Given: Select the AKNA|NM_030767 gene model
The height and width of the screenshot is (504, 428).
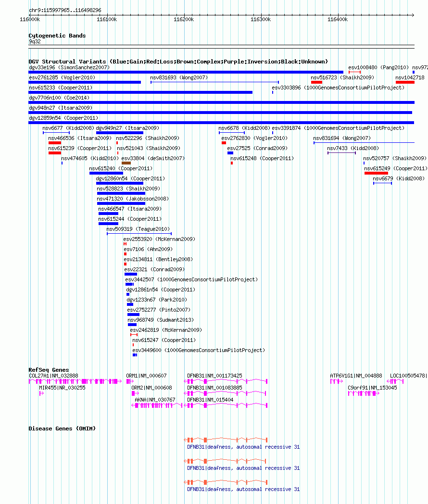Looking at the screenshot, I should (x=157, y=405).
